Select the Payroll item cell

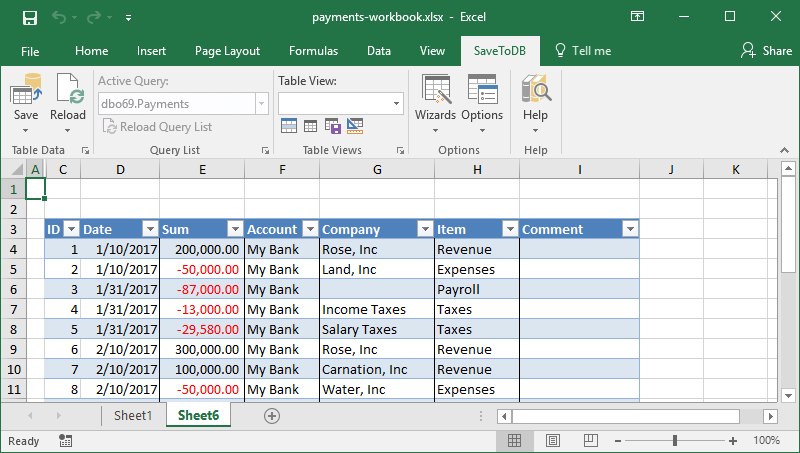pyautogui.click(x=477, y=289)
